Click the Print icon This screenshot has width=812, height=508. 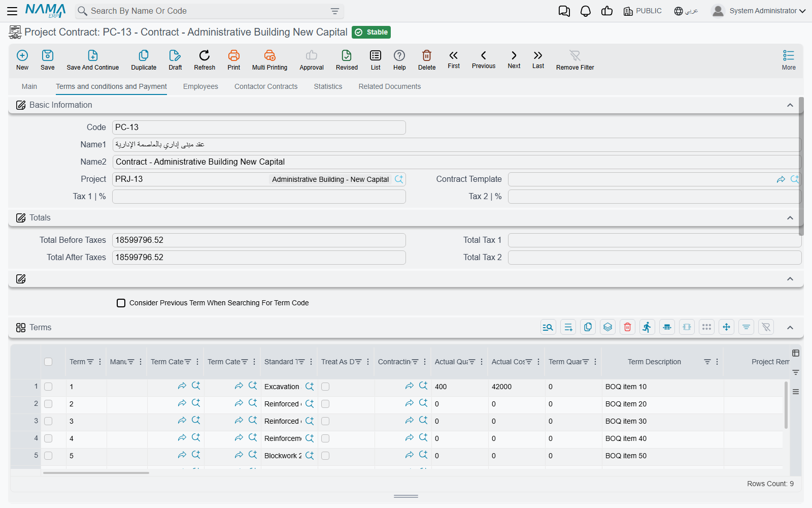click(x=234, y=55)
